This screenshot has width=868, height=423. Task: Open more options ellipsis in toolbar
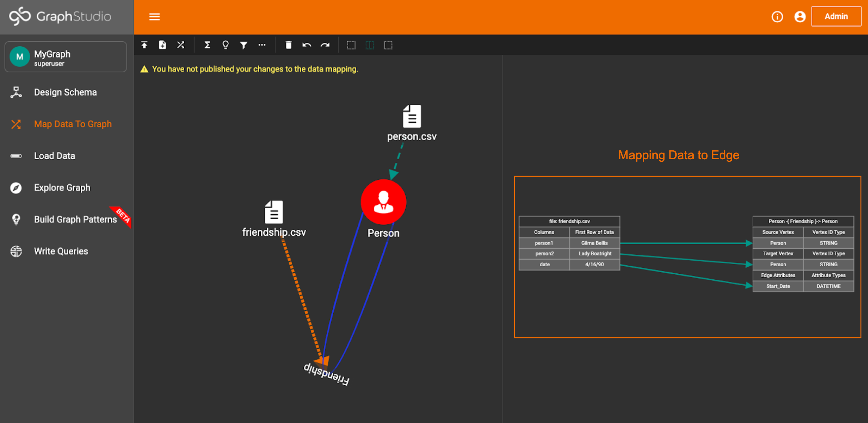(262, 45)
